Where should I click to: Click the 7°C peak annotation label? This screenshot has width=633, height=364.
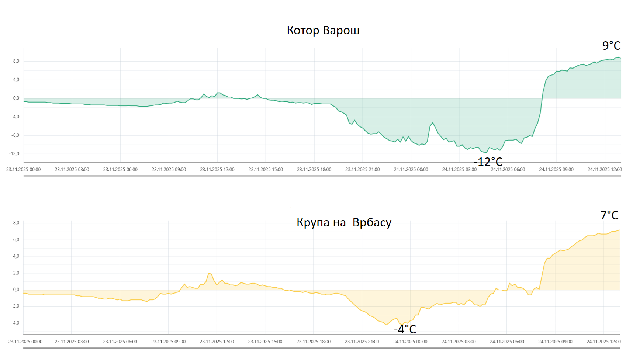pos(609,215)
